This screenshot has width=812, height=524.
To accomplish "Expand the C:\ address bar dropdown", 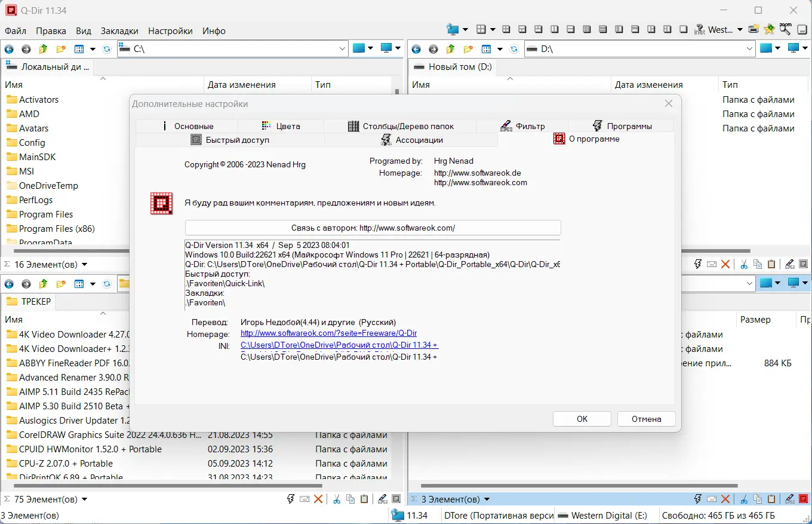I will coord(342,49).
